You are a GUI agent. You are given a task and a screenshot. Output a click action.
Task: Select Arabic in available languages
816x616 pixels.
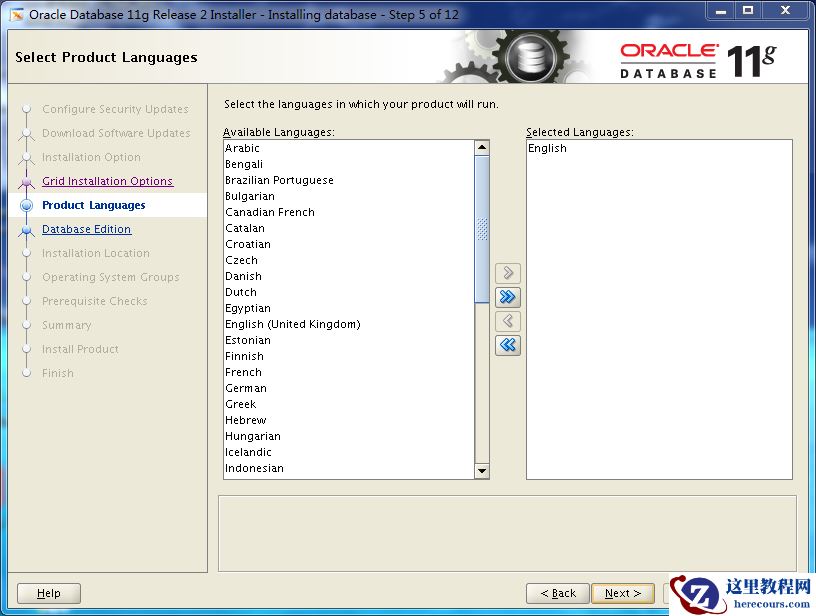click(349, 148)
